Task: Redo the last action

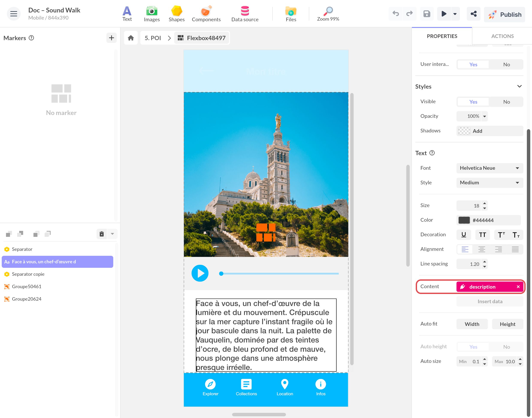Action: click(x=410, y=14)
